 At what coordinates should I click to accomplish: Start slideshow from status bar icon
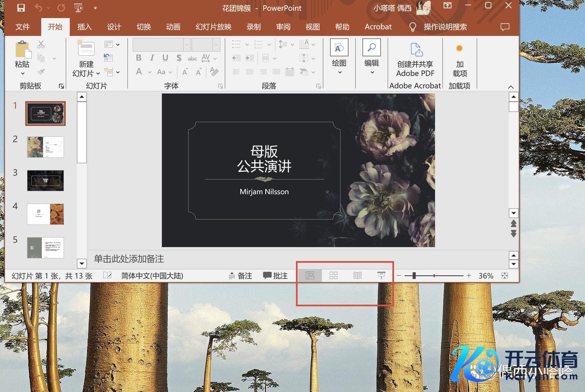(382, 276)
